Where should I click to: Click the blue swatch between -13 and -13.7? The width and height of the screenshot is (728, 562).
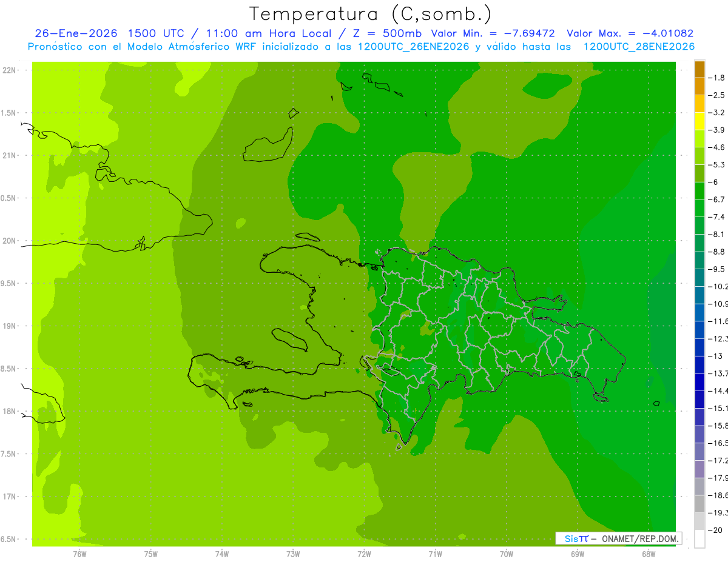[x=699, y=364]
